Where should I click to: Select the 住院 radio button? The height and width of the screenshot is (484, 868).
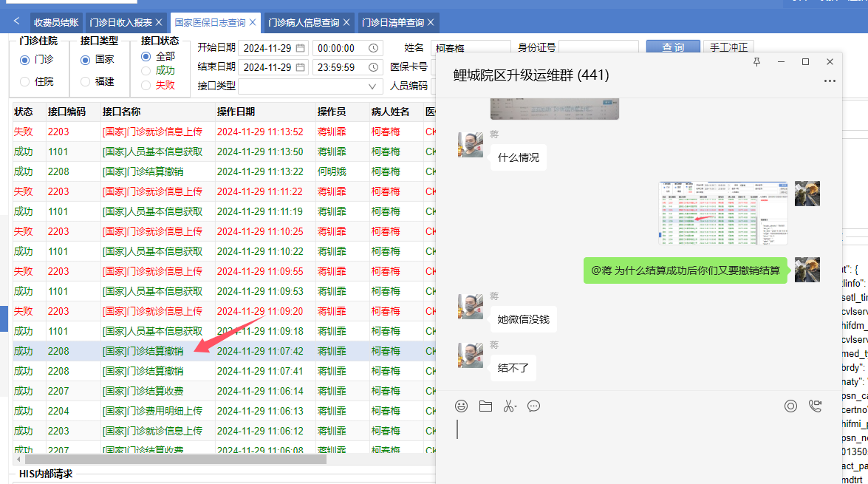click(24, 81)
